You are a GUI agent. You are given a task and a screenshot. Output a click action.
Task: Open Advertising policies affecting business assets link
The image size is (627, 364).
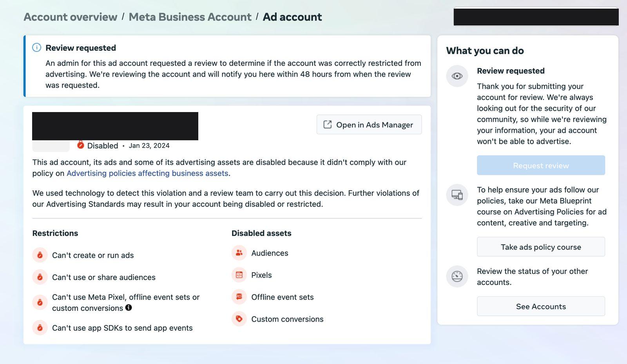coord(147,173)
